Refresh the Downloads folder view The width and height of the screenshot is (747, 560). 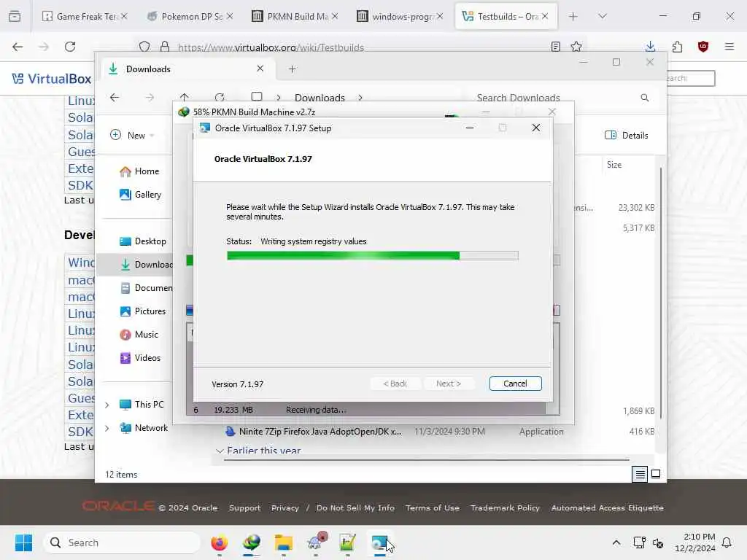coord(220,98)
